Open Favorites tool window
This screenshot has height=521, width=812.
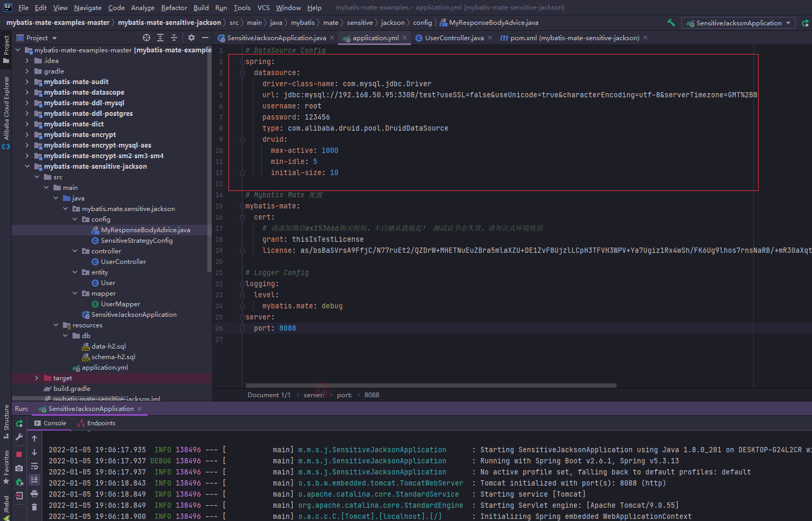coord(6,467)
